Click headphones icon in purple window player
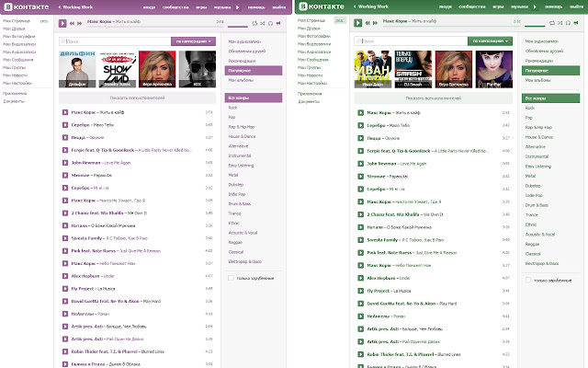 (270, 23)
